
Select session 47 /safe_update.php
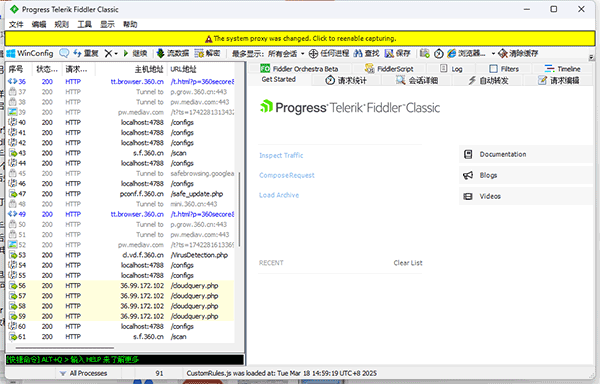(x=121, y=194)
